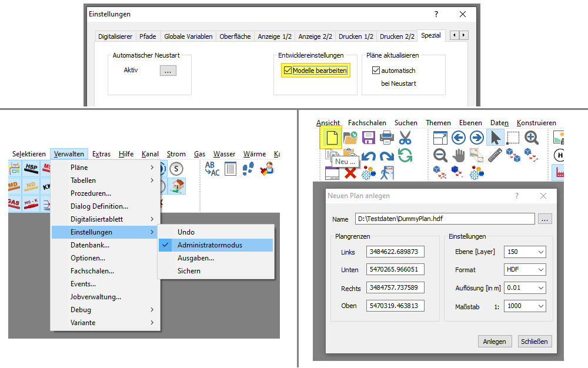Click the printer icon in toolbar

[386, 138]
